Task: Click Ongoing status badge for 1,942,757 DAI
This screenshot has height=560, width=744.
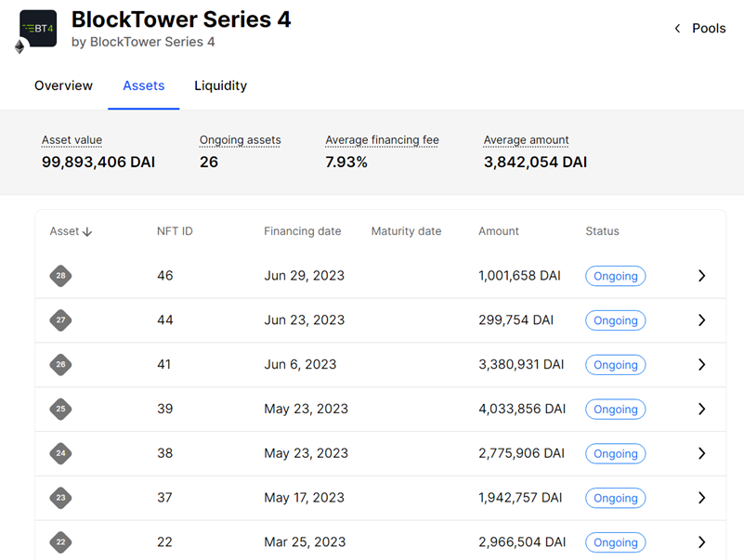Action: [616, 499]
